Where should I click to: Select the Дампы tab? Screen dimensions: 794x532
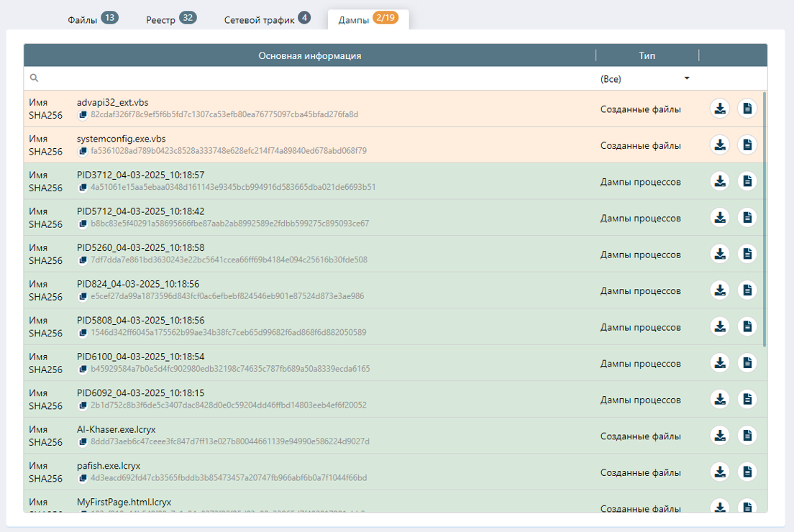368,19
